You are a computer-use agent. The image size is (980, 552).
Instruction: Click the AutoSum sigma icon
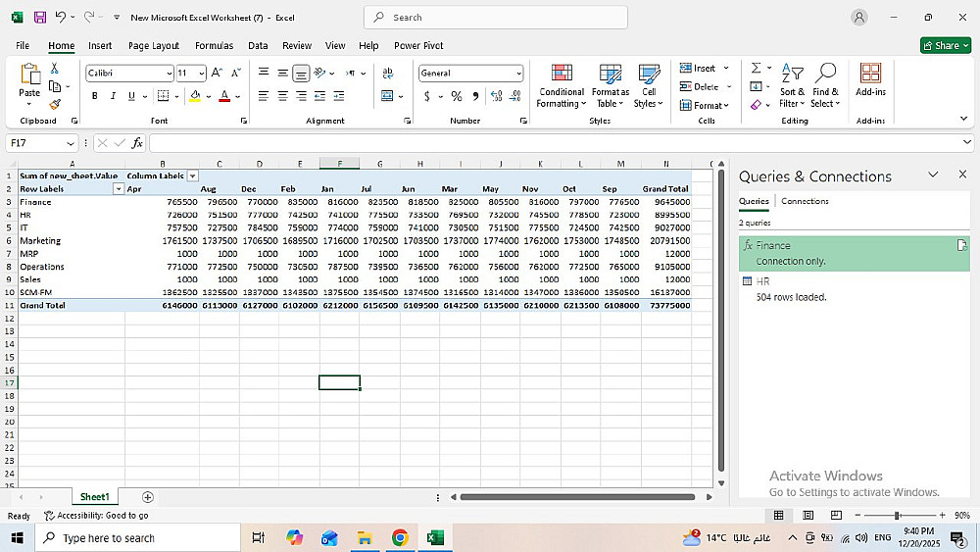(756, 68)
